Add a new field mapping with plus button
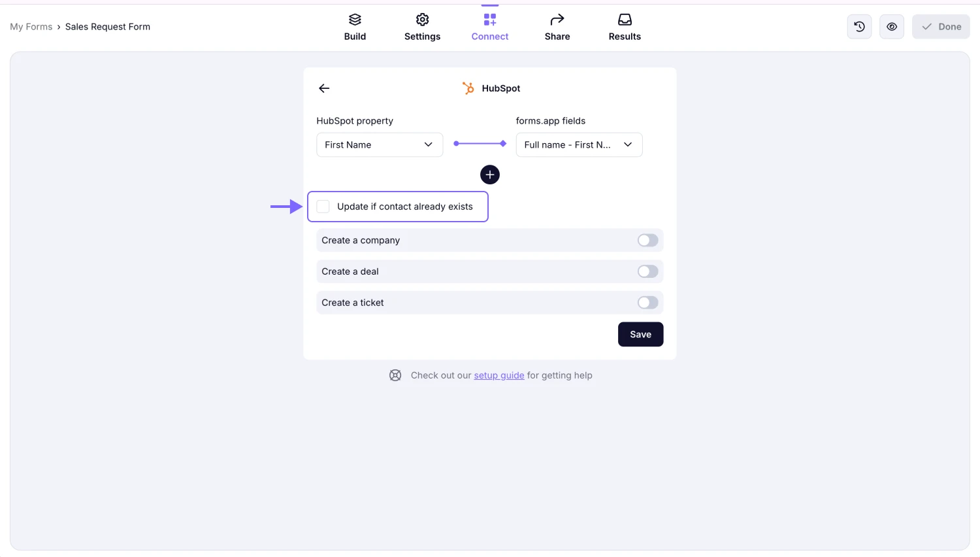This screenshot has width=980, height=557. tap(489, 175)
